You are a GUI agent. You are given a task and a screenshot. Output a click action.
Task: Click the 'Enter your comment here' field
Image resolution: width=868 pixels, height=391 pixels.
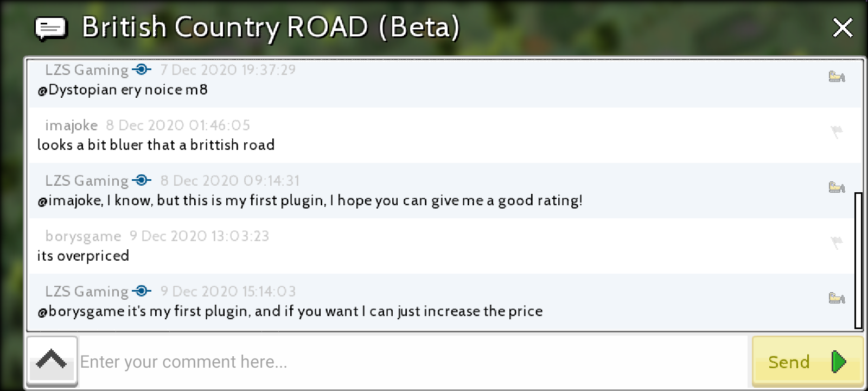(413, 362)
